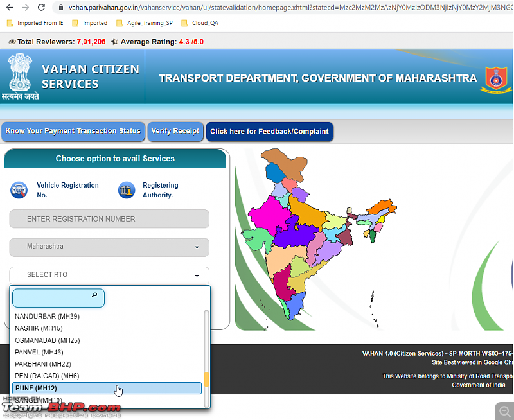
Task: Click the VAHAN 4.0 (Citizen Services) footer text
Action: 438,353
